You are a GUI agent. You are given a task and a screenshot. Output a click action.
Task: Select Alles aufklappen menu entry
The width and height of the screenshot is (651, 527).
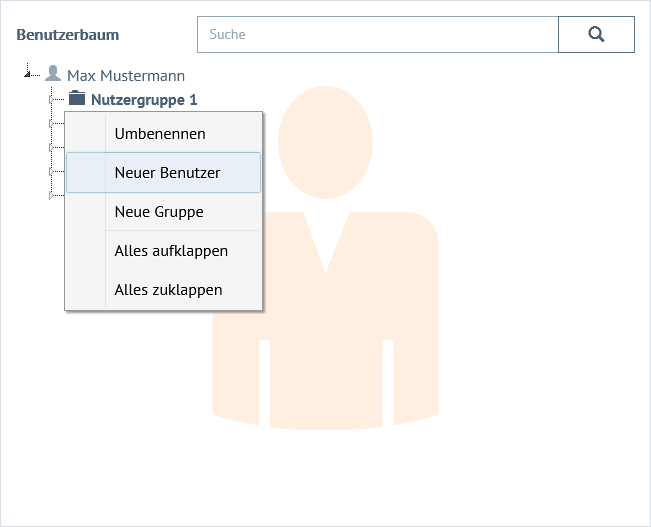[x=164, y=251]
